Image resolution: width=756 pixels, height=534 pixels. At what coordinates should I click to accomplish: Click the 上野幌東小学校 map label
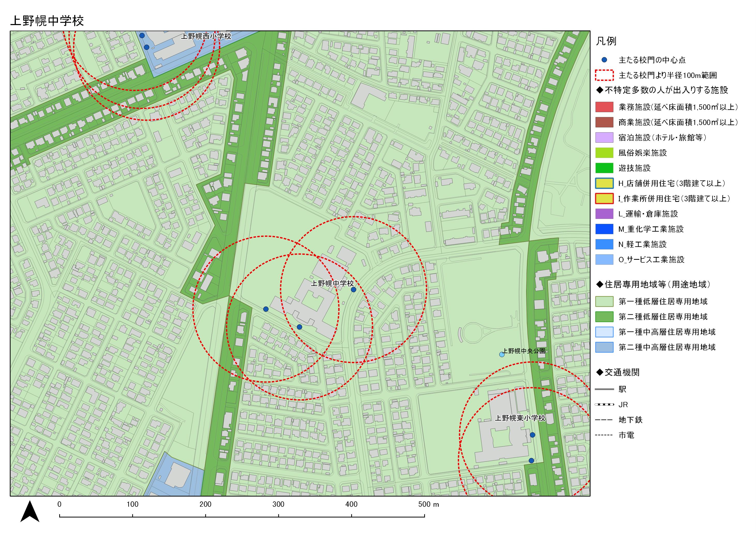520,418
